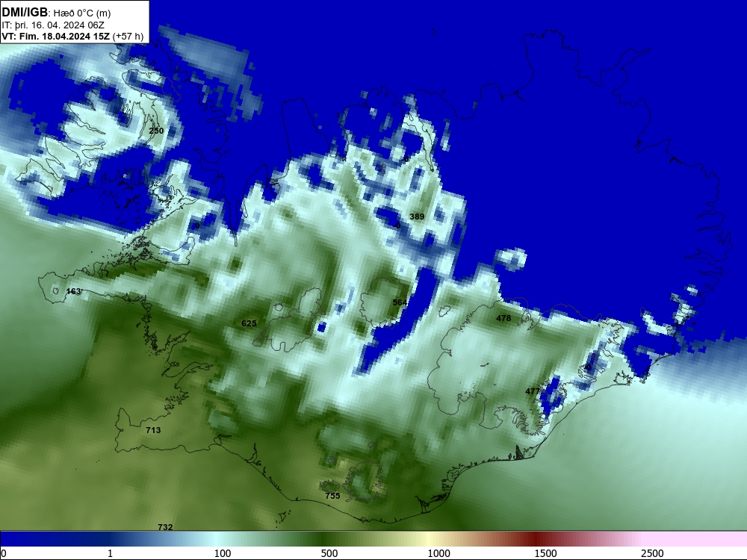Click the IT: þri. 16. 04. 2024 06Z line
The height and width of the screenshot is (560, 747).
click(53, 25)
